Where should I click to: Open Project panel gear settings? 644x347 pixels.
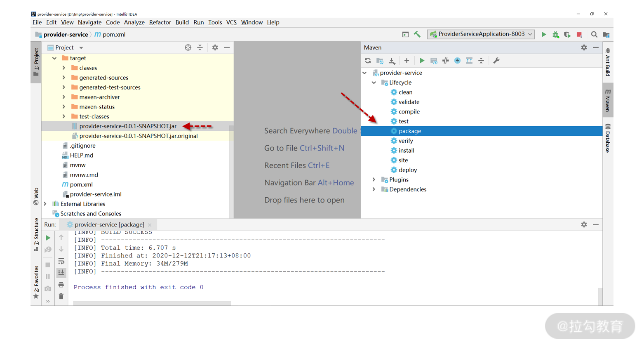point(215,48)
